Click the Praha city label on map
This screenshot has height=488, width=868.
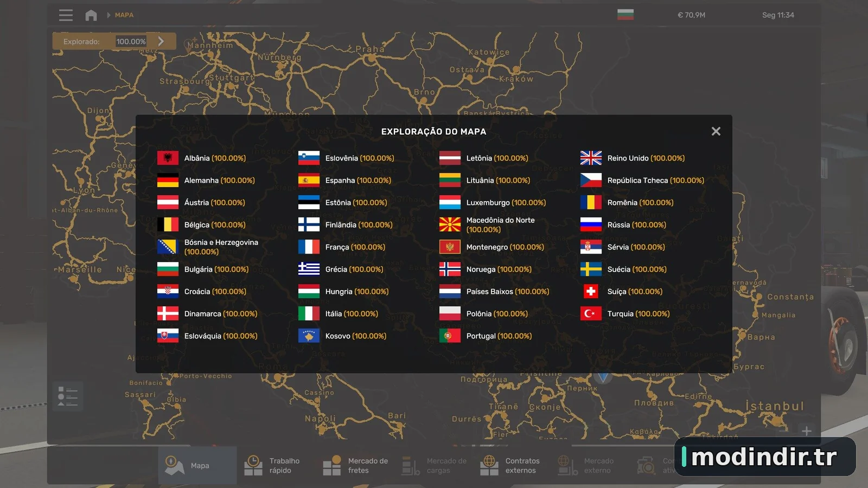(x=370, y=49)
